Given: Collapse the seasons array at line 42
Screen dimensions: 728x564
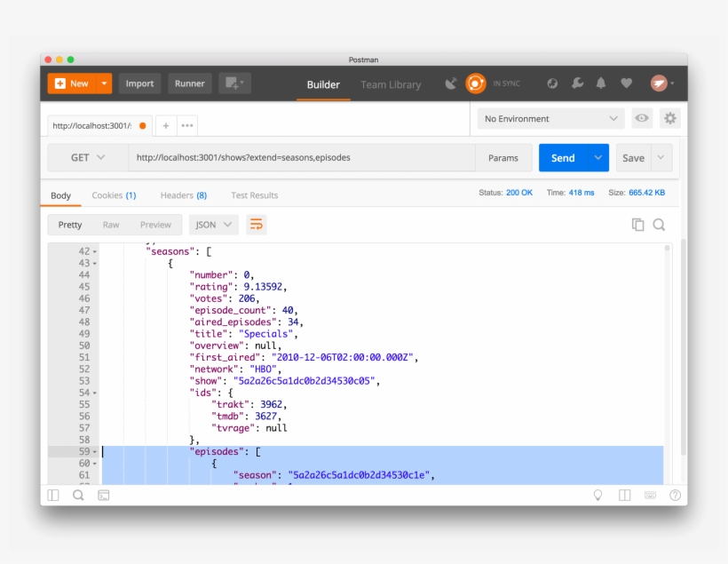Looking at the screenshot, I should pos(95,252).
